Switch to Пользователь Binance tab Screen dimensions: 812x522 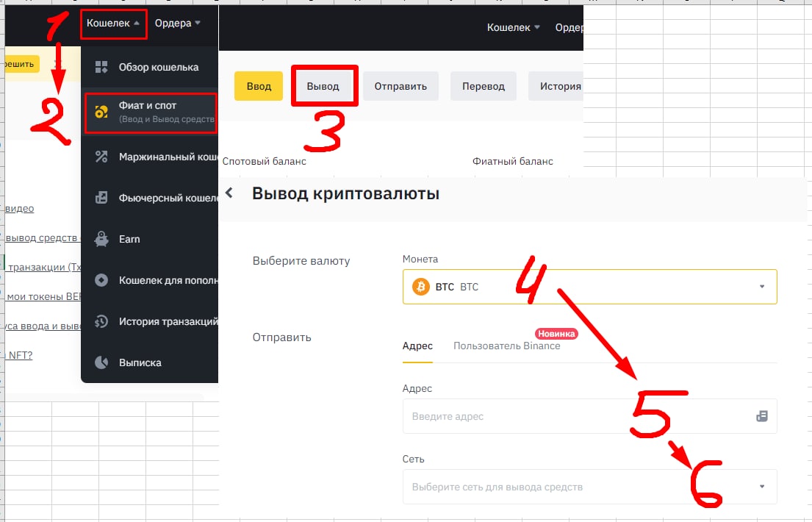506,346
